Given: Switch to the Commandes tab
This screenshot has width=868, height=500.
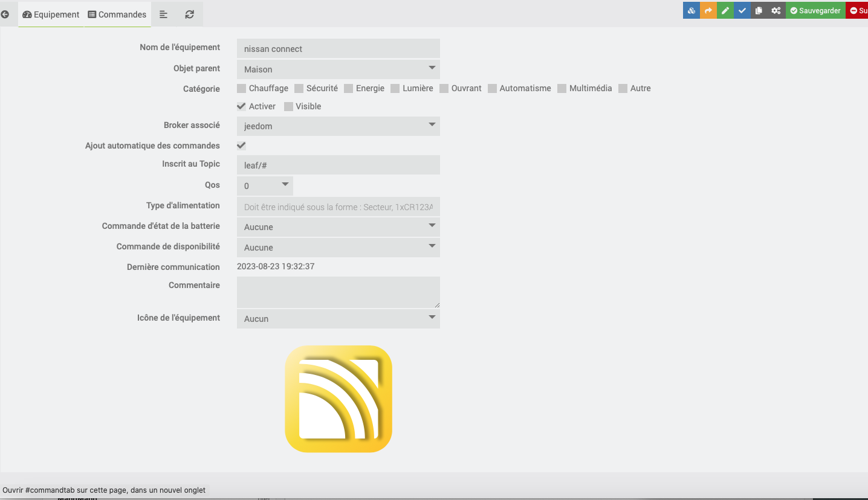Looking at the screenshot, I should 117,14.
